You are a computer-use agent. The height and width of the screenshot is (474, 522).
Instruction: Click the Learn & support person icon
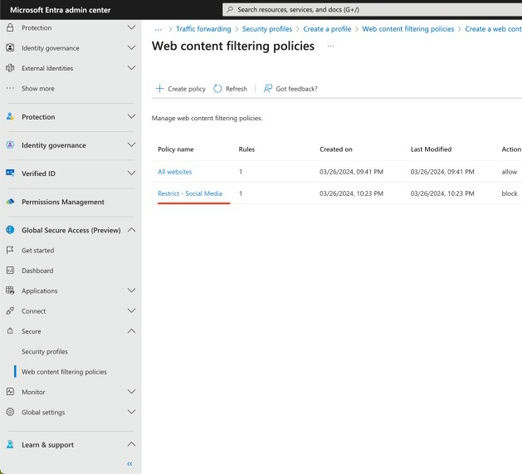(10, 444)
